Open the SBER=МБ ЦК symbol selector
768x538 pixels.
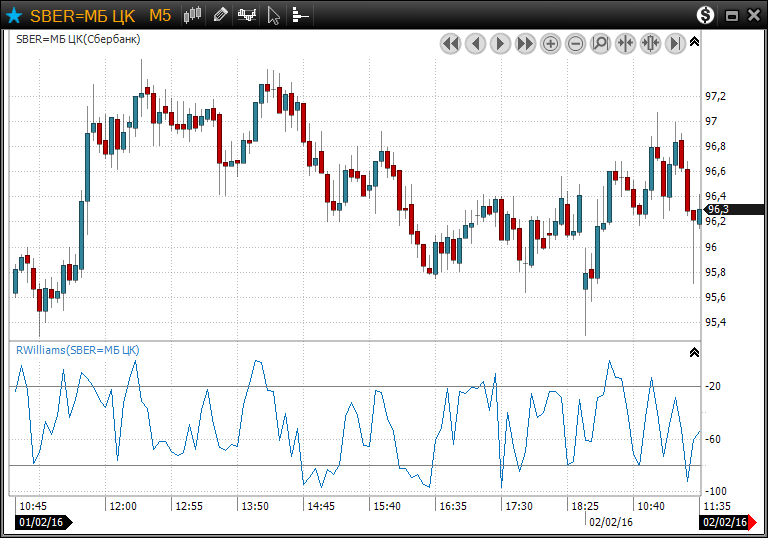coord(85,15)
